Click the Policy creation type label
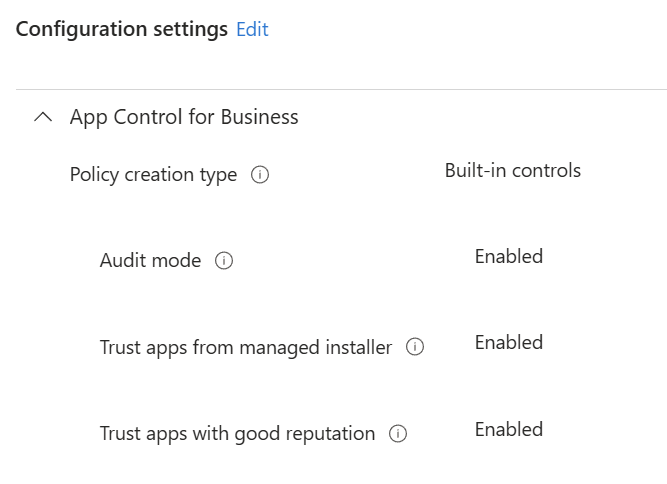Image resolution: width=667 pixels, height=484 pixels. pyautogui.click(x=153, y=175)
